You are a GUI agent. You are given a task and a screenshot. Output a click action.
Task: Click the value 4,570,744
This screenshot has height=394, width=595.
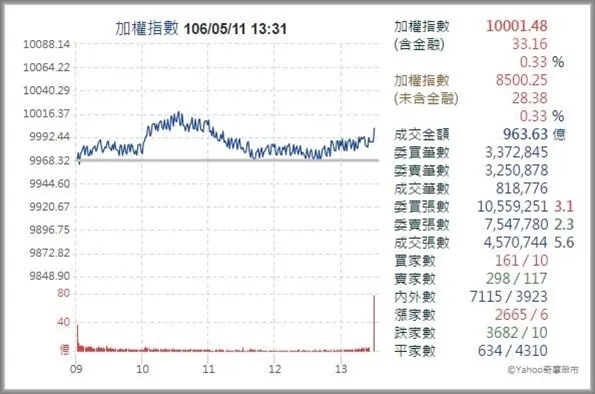[516, 243]
